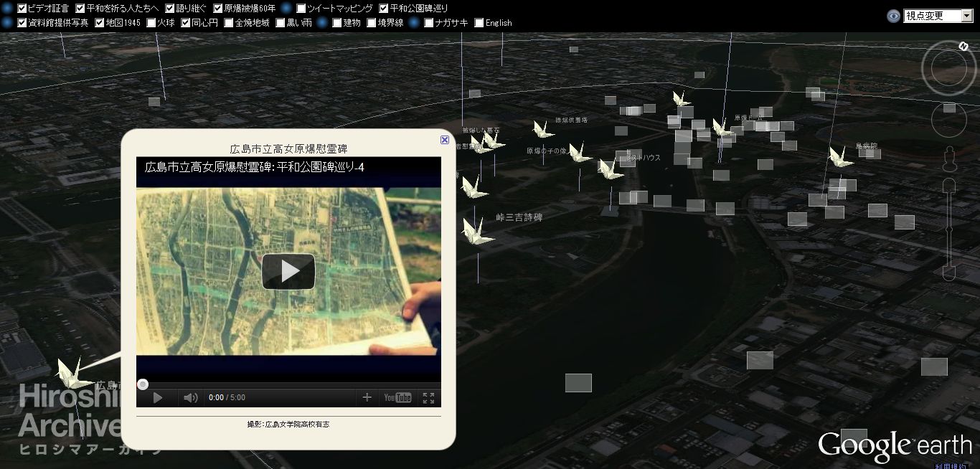Viewport: 980px width, 469px height.
Task: Enable the 火球 checkbox
Action: point(151,22)
